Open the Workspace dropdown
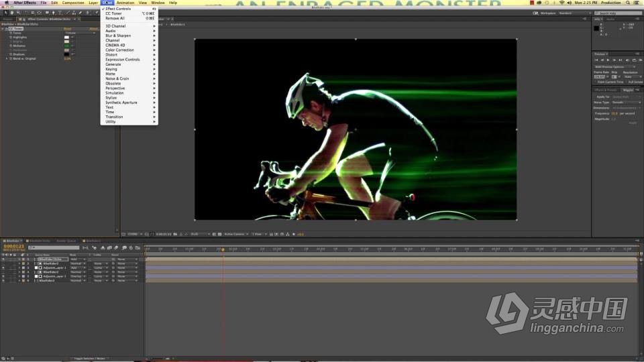The width and height of the screenshot is (644, 362). 575,13
